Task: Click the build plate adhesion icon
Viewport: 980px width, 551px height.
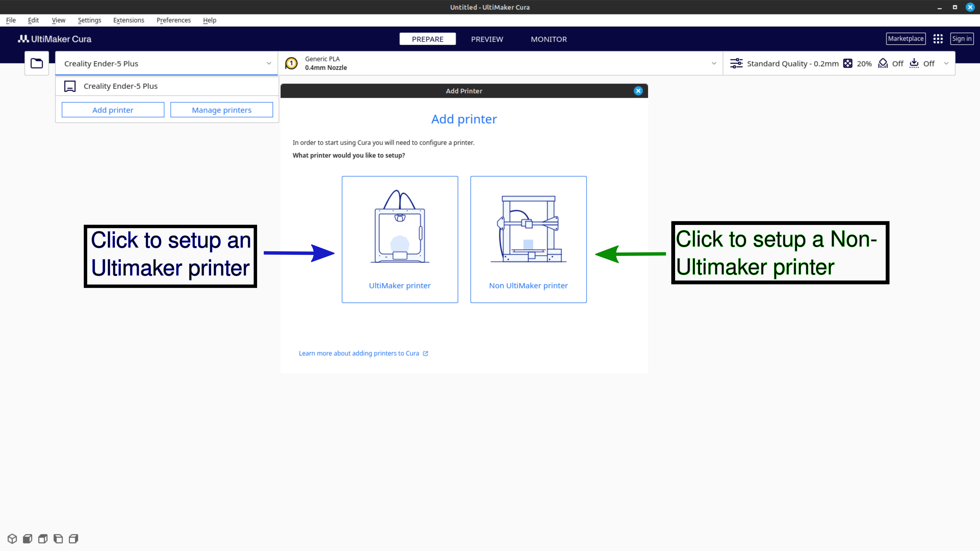Action: (914, 63)
